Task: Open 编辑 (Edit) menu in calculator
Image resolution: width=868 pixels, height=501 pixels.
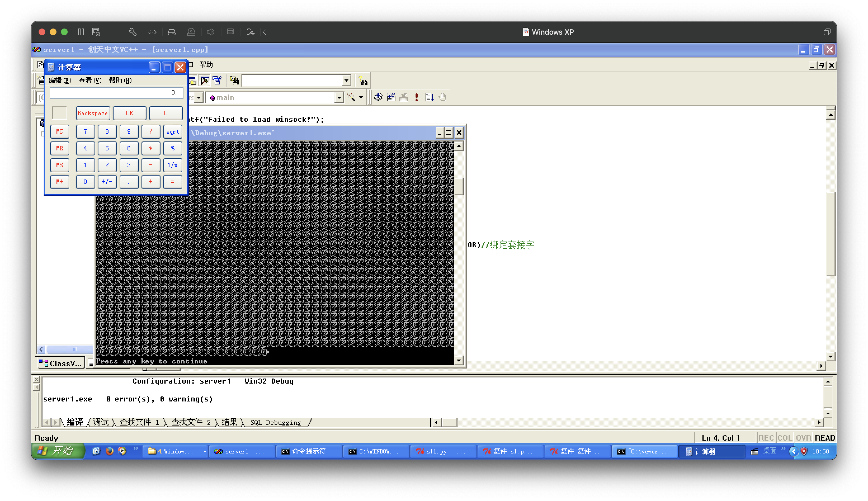Action: (60, 81)
